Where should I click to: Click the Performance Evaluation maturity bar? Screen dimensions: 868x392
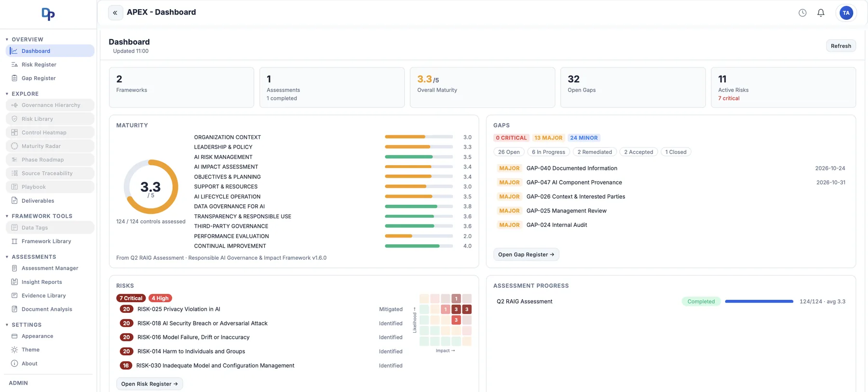(419, 236)
